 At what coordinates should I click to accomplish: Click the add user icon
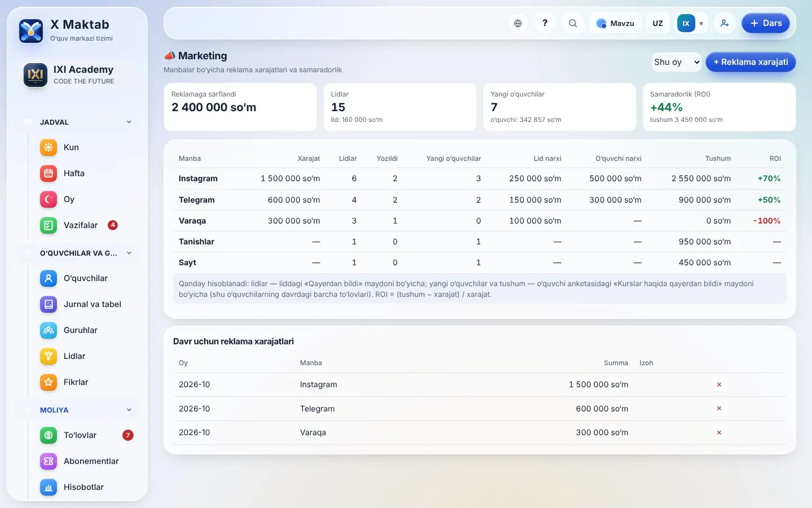pyautogui.click(x=725, y=23)
